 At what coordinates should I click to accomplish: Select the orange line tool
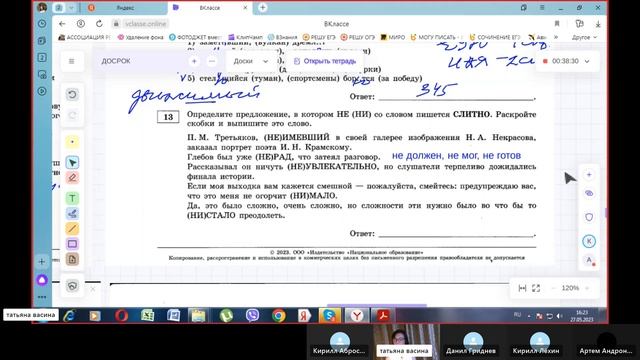coord(72,229)
